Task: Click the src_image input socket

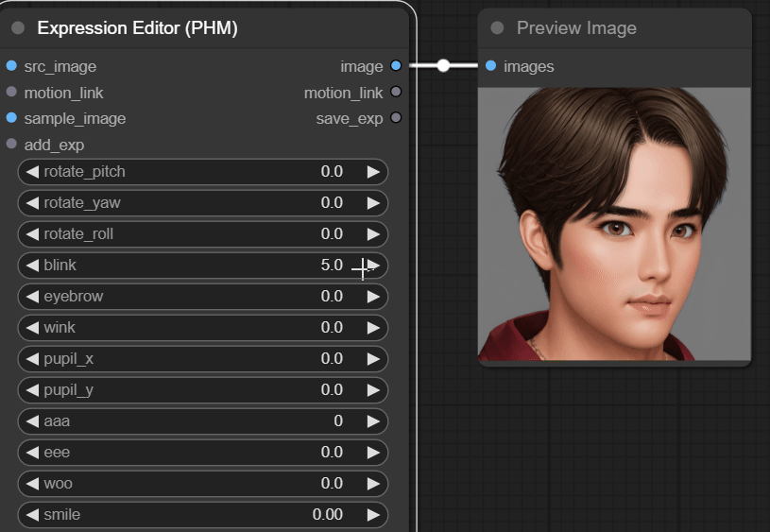Action: 11,66
